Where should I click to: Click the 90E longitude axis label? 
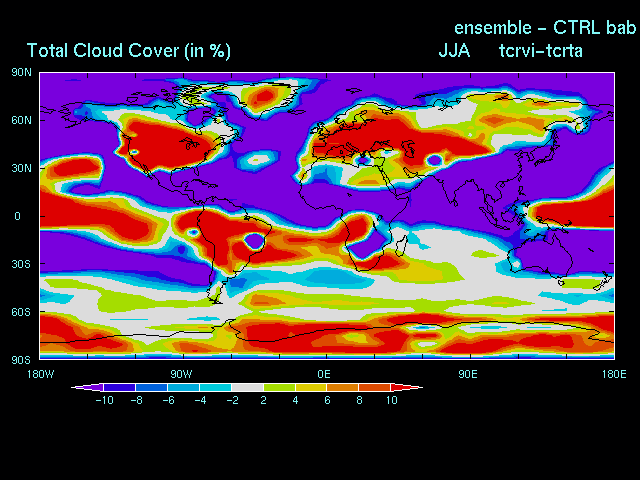click(467, 372)
